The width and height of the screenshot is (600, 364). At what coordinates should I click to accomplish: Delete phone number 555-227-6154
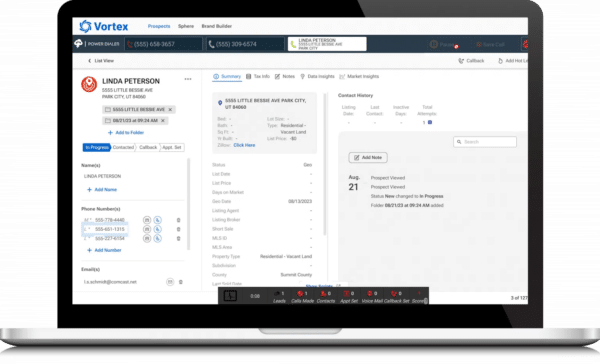(178, 238)
